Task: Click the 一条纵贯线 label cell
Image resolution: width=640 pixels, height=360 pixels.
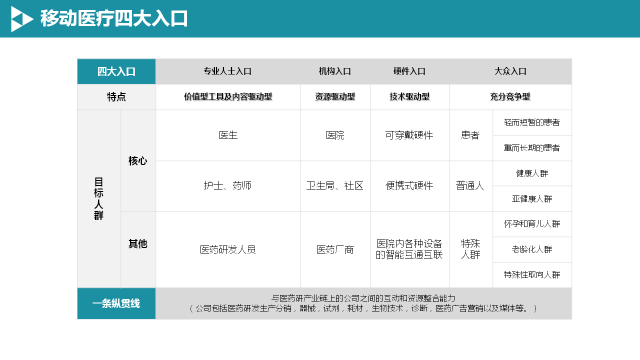Action: pyautogui.click(x=116, y=304)
